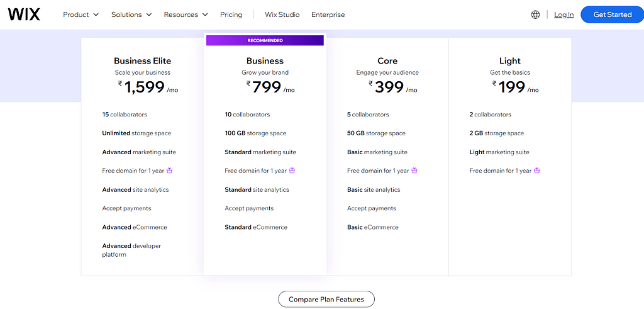The image size is (644, 309).
Task: Click gift icon in Business plan
Action: click(292, 171)
